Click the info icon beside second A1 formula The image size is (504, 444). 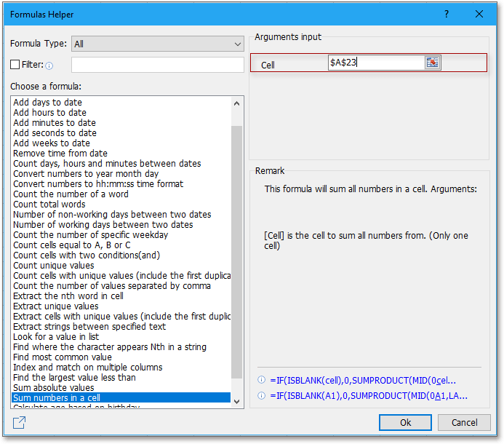[x=262, y=396]
